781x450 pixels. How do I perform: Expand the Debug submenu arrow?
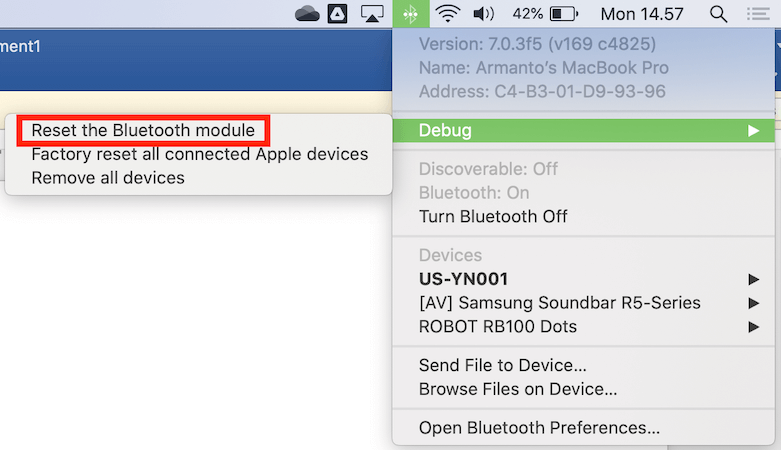point(753,131)
